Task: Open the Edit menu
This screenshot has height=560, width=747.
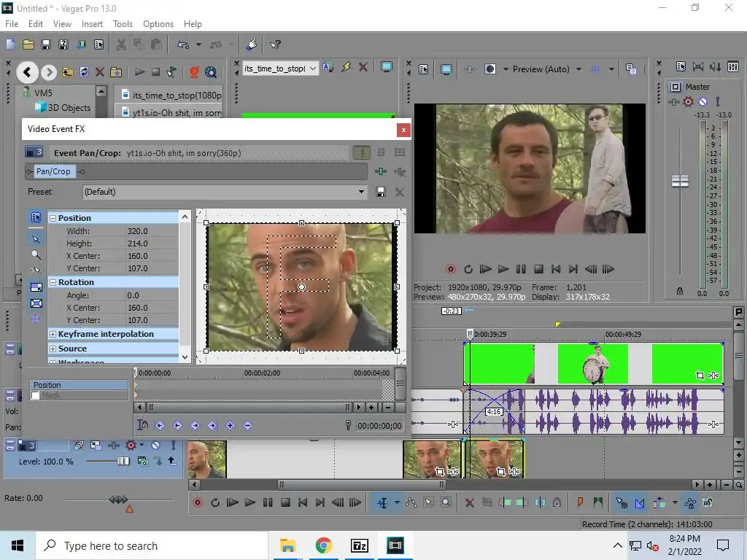Action: [36, 24]
